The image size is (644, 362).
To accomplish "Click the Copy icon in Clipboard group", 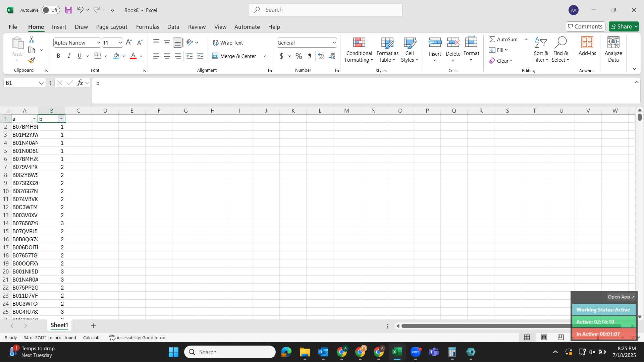I will (32, 50).
